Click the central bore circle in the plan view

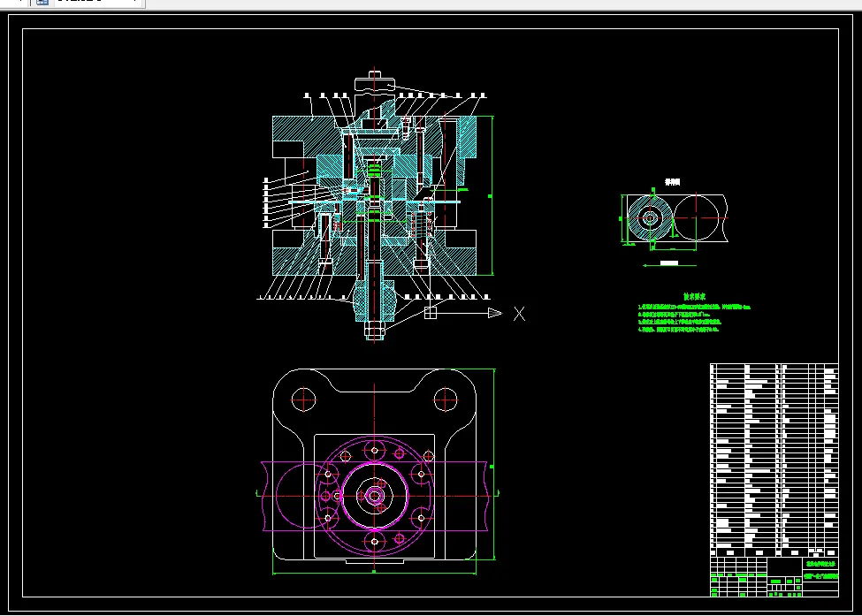click(x=374, y=496)
